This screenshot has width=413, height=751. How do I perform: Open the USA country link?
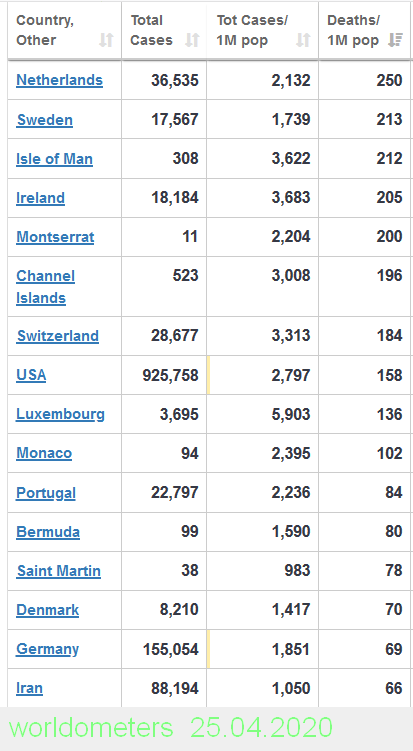pyautogui.click(x=31, y=375)
